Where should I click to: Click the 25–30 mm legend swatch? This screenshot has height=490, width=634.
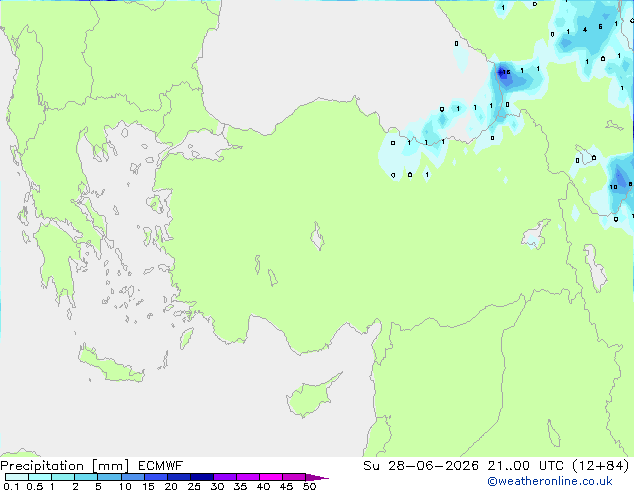point(201,477)
